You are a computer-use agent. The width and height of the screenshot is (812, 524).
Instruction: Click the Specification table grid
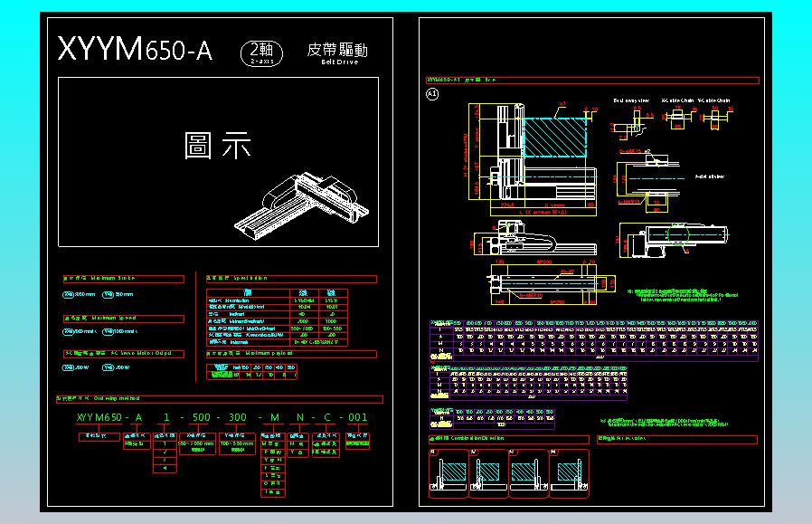point(277,318)
